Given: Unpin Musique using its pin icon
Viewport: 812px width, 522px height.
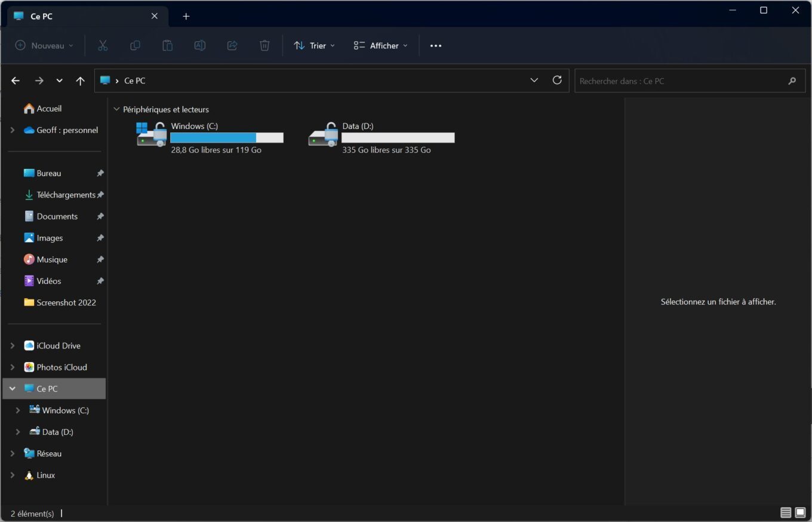Looking at the screenshot, I should 100,259.
